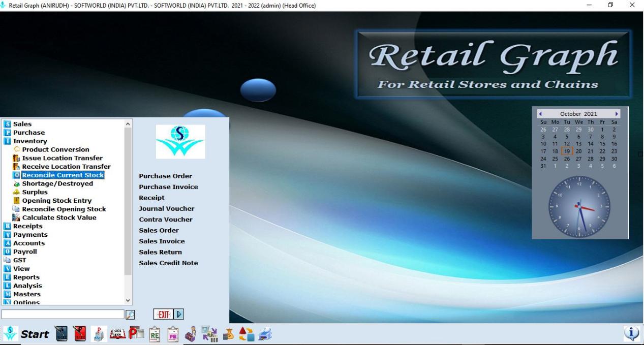Open Receive Location Transfer
This screenshot has height=345, width=644.
[66, 167]
